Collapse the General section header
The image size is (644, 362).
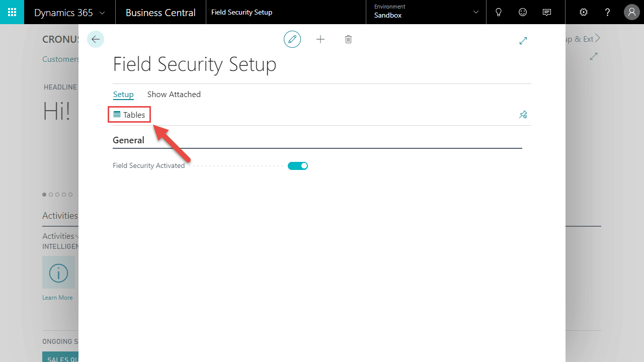coord(128,140)
